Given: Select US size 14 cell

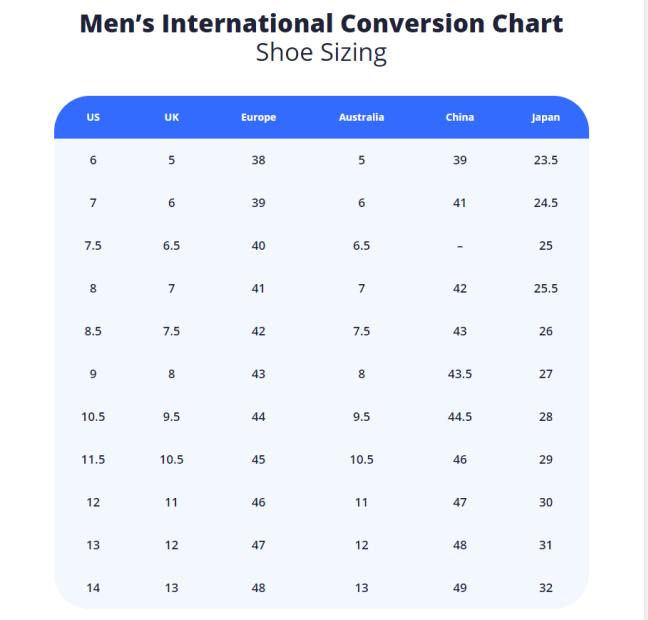Looking at the screenshot, I should [93, 588].
